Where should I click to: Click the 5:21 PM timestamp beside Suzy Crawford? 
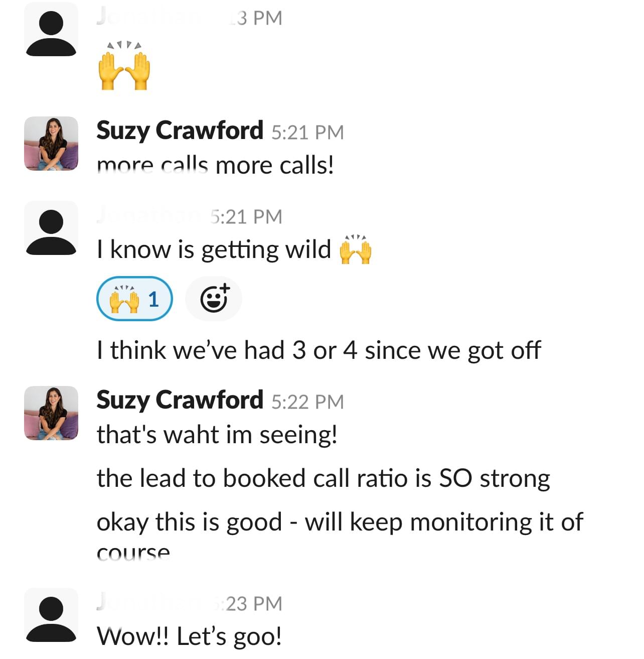tap(307, 133)
